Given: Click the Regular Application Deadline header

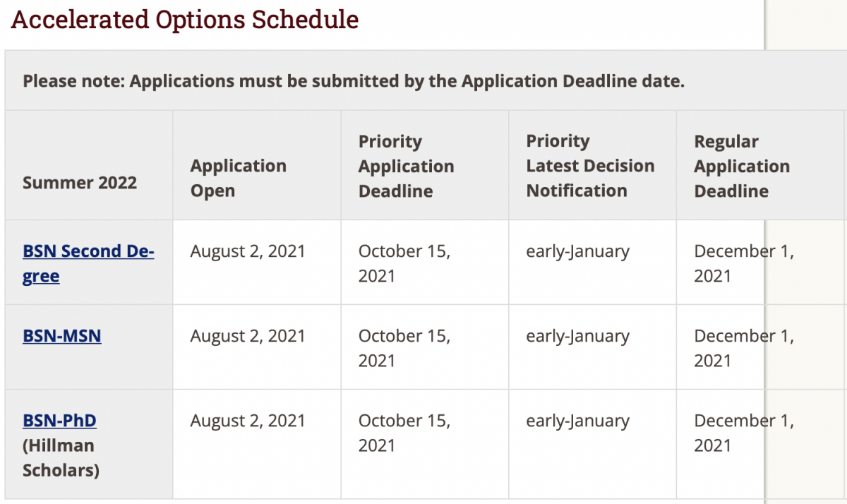Looking at the screenshot, I should [x=742, y=166].
